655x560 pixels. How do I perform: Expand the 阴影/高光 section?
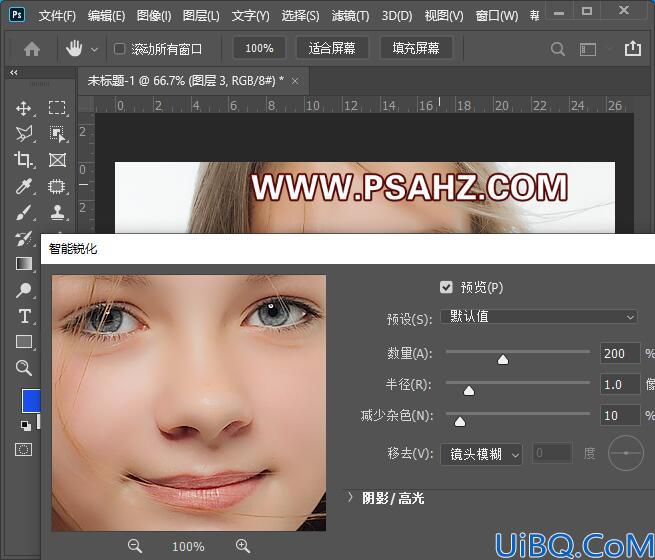pos(350,497)
